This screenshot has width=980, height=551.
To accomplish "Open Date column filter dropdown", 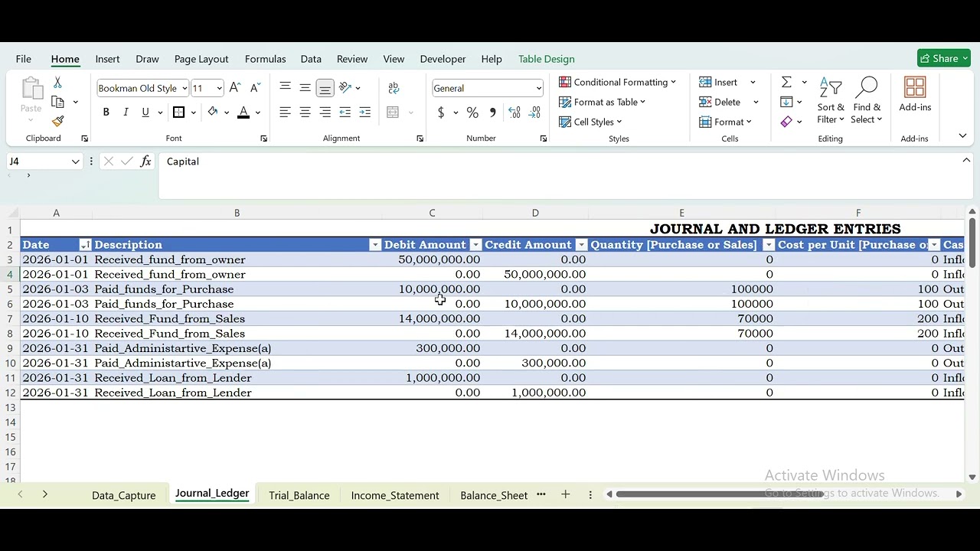I will click(85, 245).
